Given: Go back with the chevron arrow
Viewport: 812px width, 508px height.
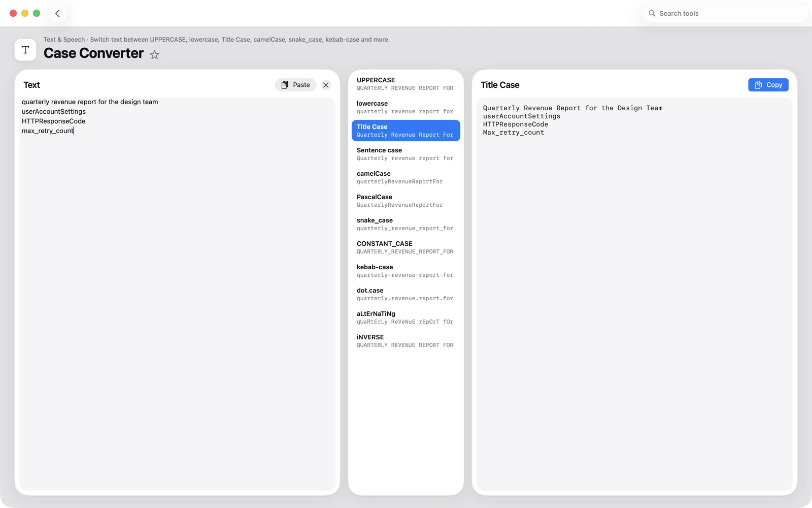Looking at the screenshot, I should (x=57, y=14).
